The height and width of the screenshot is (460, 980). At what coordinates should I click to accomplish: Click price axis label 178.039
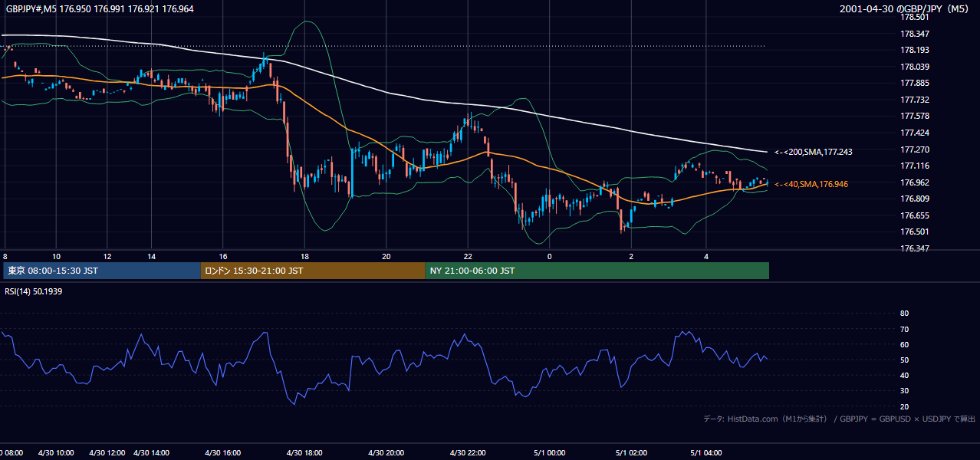pos(914,67)
